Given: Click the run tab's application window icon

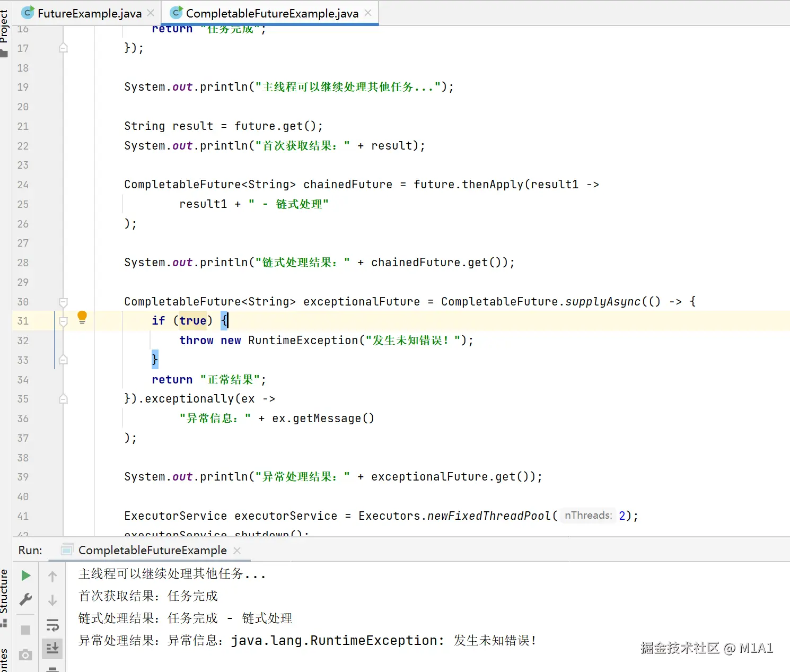Looking at the screenshot, I should pos(67,550).
